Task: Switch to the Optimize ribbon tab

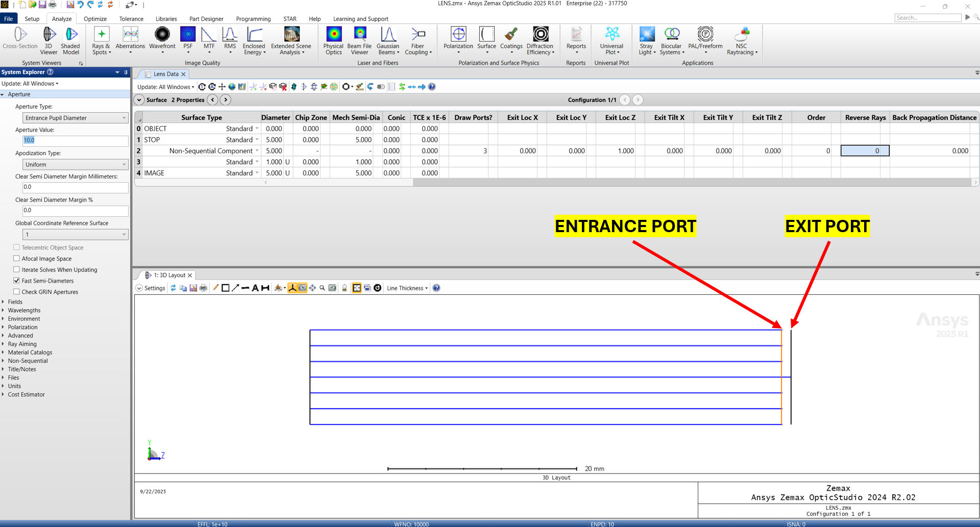Action: tap(95, 19)
